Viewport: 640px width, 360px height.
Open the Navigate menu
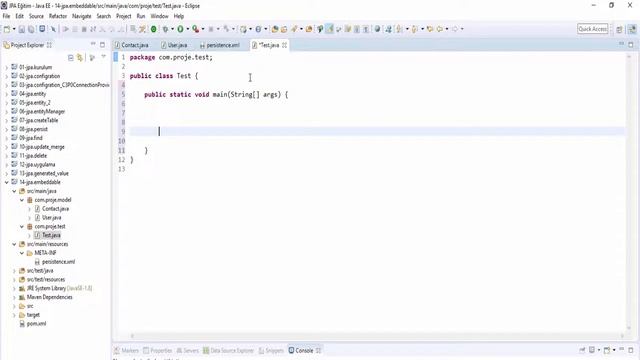click(82, 16)
